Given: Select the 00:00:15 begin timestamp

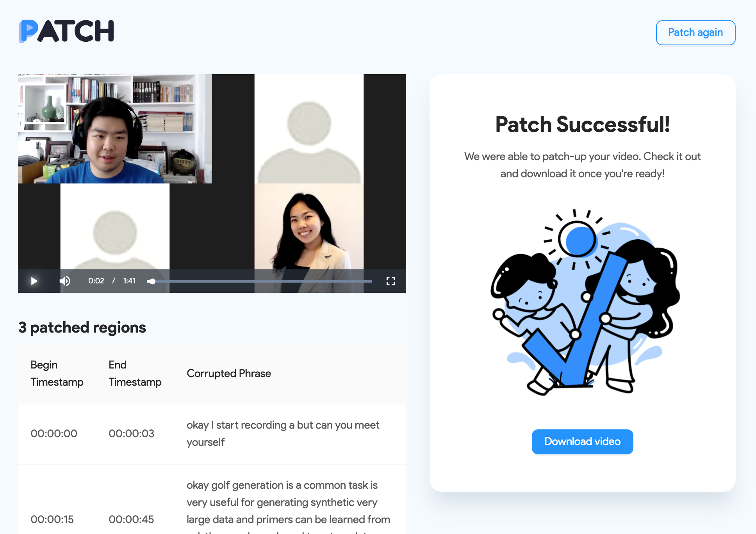Looking at the screenshot, I should click(52, 520).
